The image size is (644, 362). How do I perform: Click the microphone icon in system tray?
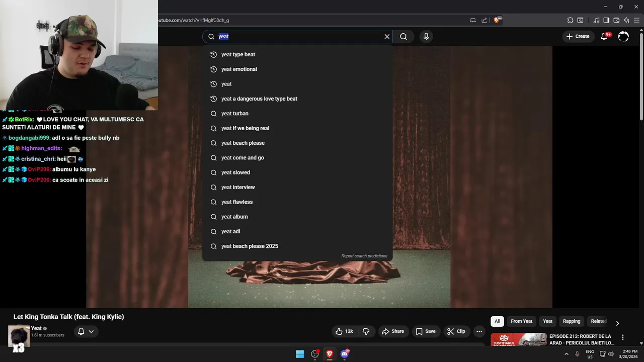point(578,354)
